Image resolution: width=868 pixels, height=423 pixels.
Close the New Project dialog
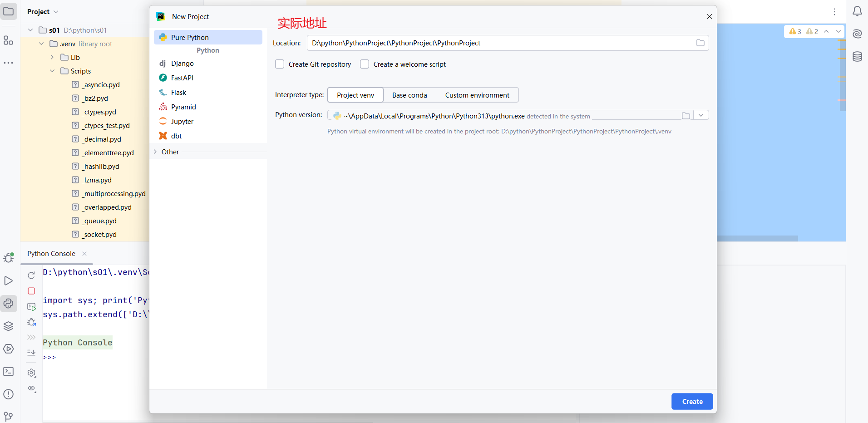coord(709,16)
